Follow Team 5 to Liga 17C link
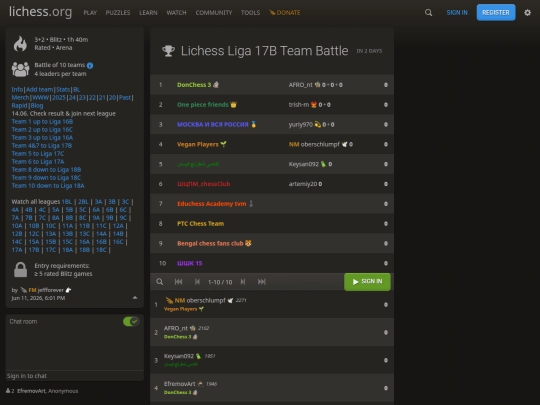This screenshot has height=405, width=540. pyautogui.click(x=38, y=154)
